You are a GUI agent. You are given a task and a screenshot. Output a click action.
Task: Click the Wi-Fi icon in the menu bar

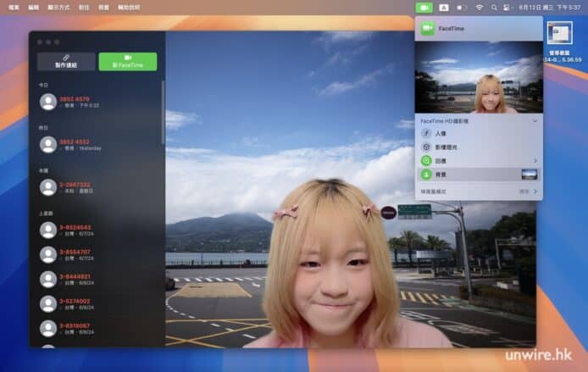point(479,7)
